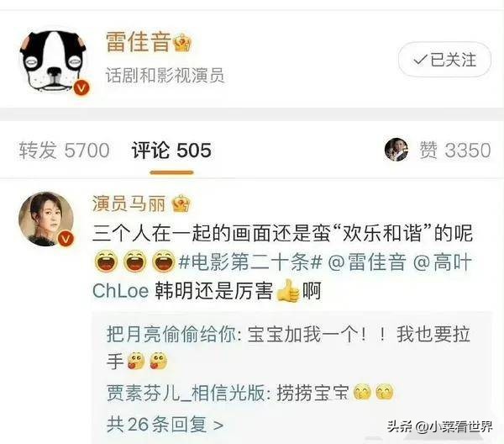This screenshot has height=444, width=504.
Task: Open replier 贾素芬儿_相信光版's username
Action: 186,394
